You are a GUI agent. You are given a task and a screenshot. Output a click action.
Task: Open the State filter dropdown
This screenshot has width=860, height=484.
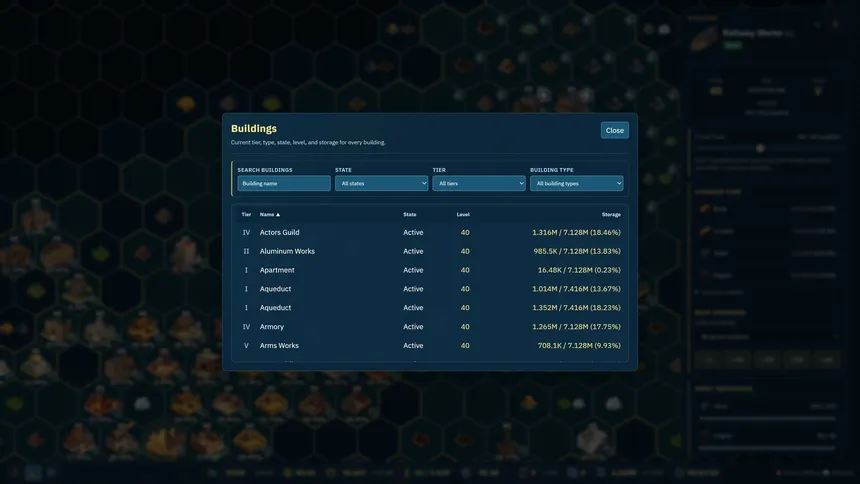pos(381,183)
